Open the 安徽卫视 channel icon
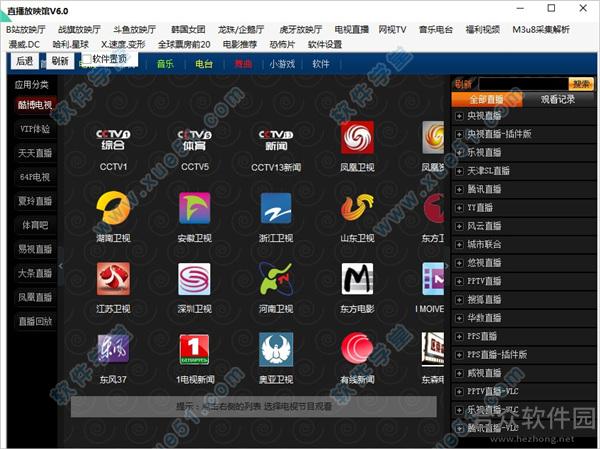 click(195, 208)
